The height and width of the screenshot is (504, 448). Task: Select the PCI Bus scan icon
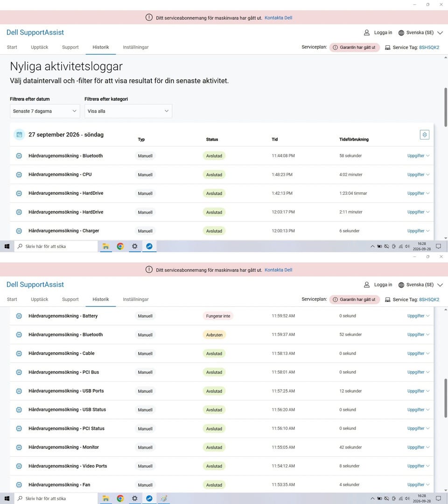(x=19, y=372)
